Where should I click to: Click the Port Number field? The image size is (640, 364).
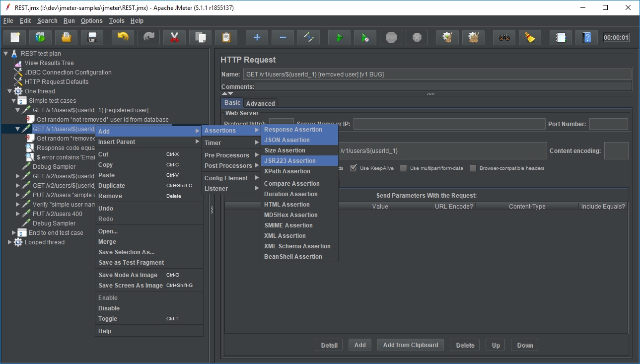[609, 124]
